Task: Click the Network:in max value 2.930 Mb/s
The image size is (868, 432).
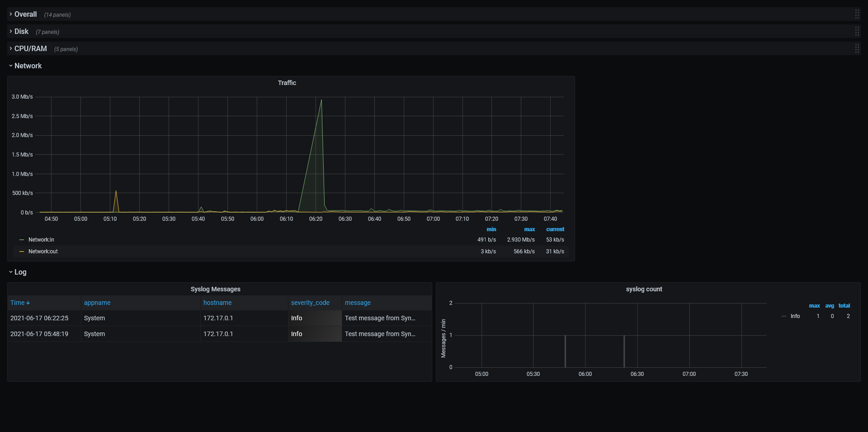Action: pos(521,240)
